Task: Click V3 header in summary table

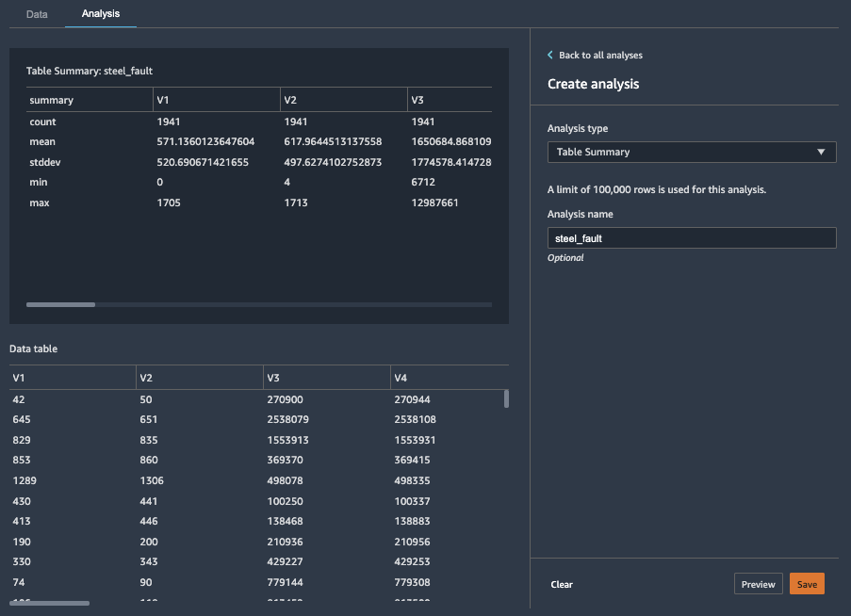Action: point(417,100)
